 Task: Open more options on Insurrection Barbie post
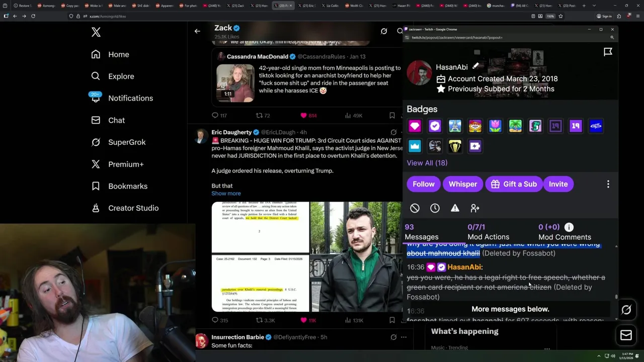[x=404, y=337]
